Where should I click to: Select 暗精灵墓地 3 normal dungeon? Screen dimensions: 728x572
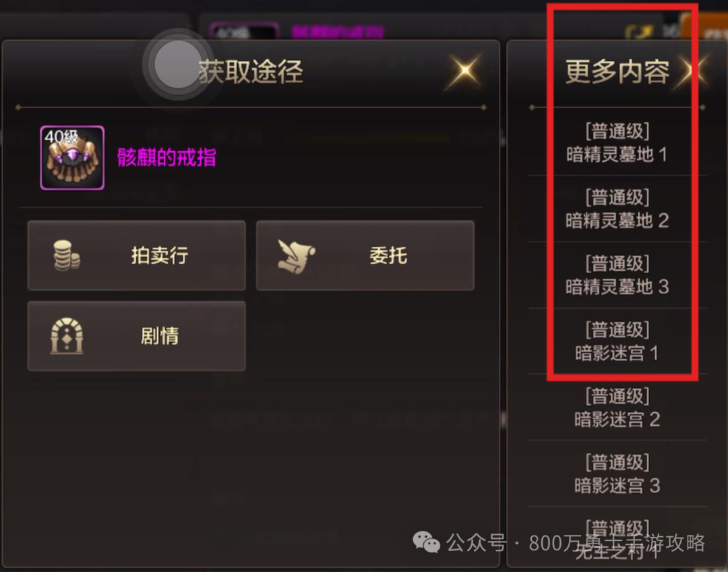(x=617, y=275)
